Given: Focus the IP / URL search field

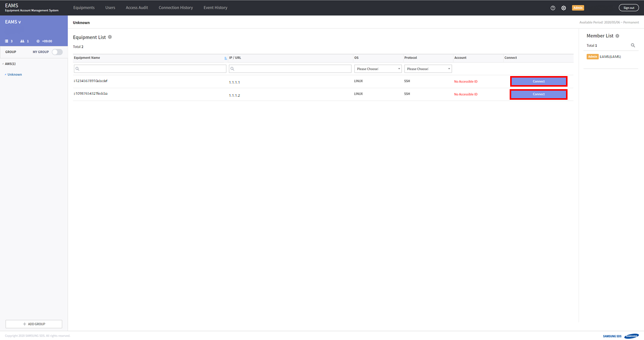Looking at the screenshot, I should (x=290, y=69).
